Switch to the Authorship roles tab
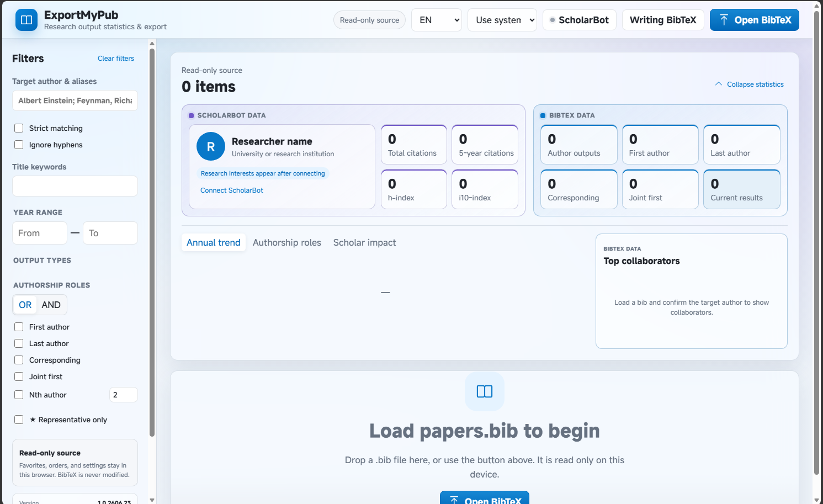 pos(287,242)
